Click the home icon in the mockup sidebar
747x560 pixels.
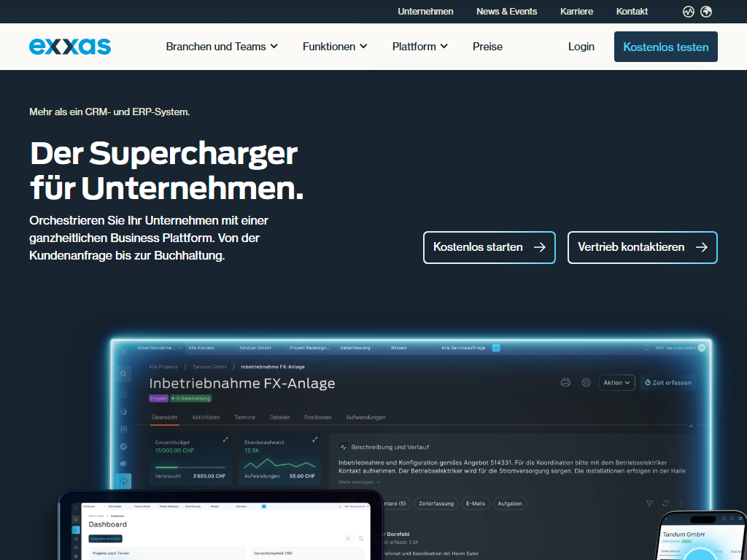[x=123, y=394]
